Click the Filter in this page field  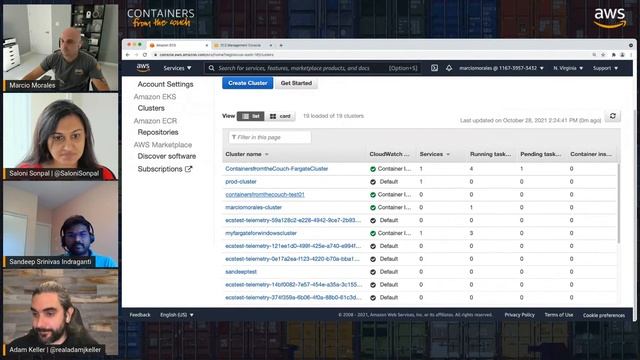270,137
